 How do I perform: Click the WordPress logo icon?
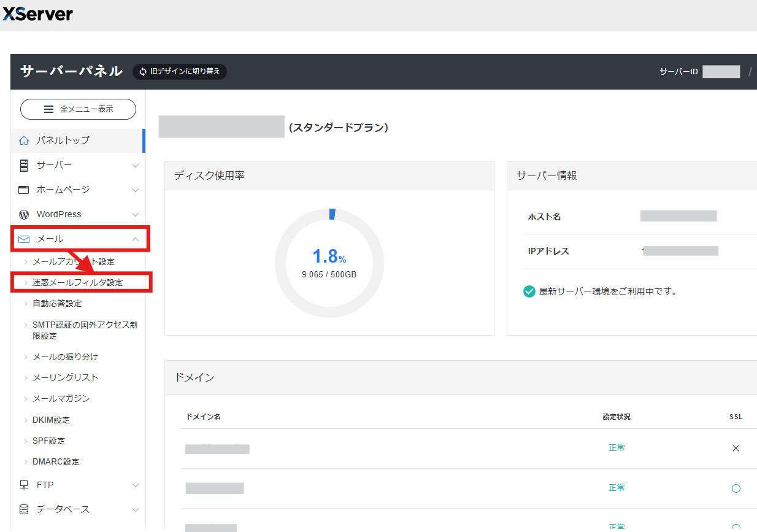pos(24,214)
